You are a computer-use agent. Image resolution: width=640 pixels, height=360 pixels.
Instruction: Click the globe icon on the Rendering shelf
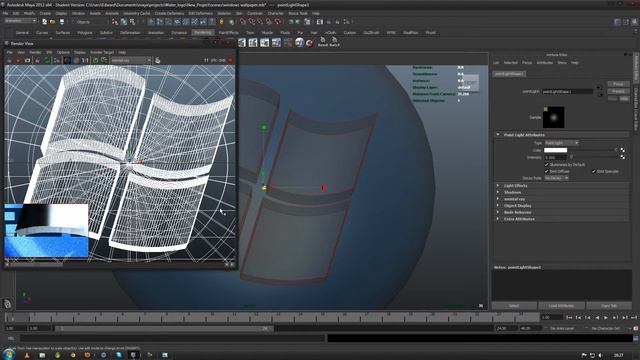click(x=300, y=42)
